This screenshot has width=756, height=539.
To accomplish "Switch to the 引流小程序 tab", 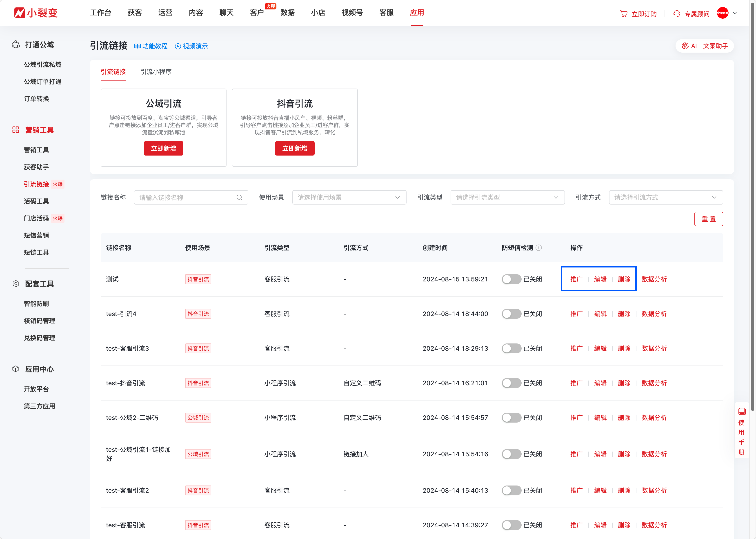I will (156, 72).
